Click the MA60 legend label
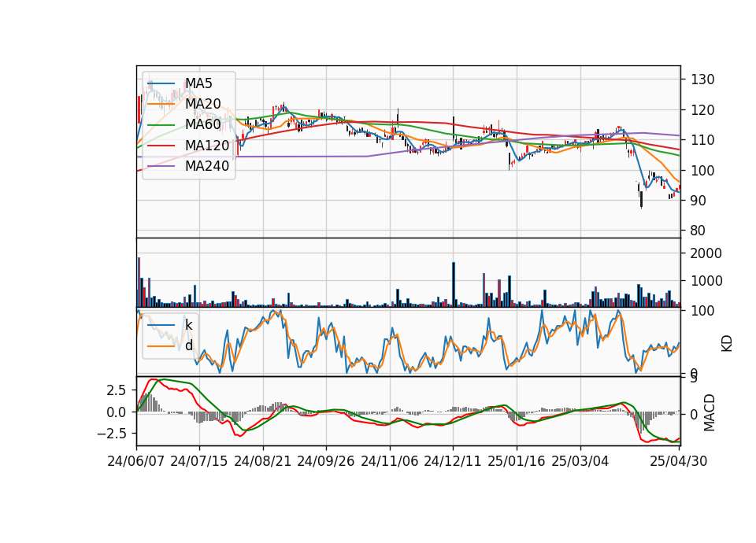This screenshot has height=543, width=756. tap(203, 124)
